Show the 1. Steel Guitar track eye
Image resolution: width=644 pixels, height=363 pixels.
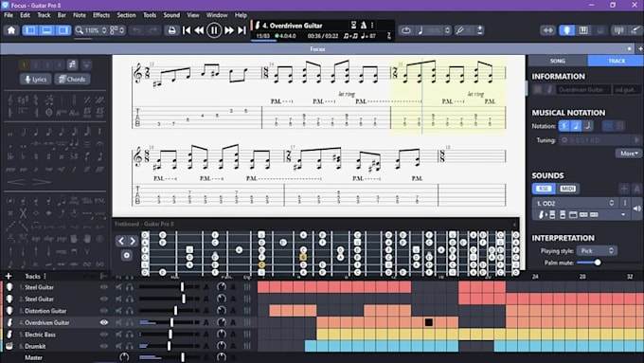click(104, 287)
